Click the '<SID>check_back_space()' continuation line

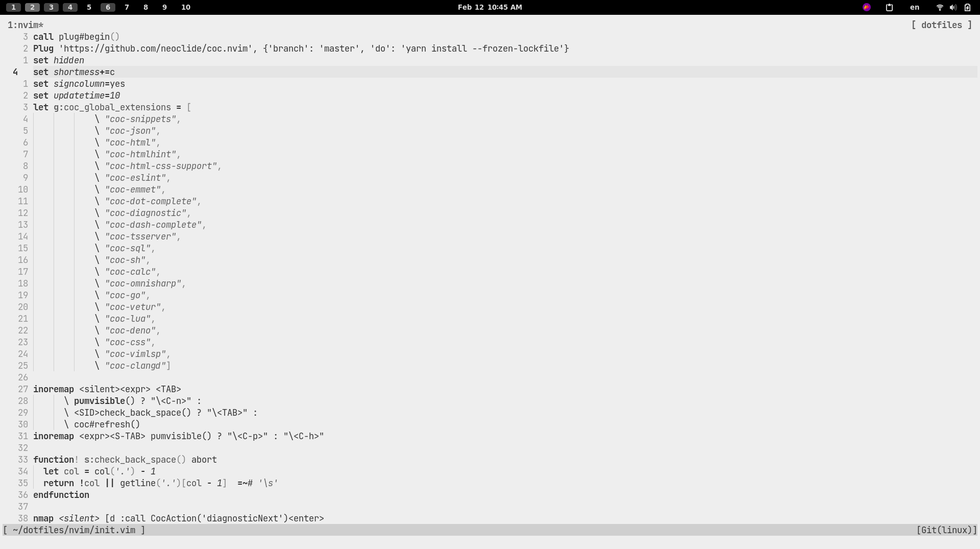[161, 413]
